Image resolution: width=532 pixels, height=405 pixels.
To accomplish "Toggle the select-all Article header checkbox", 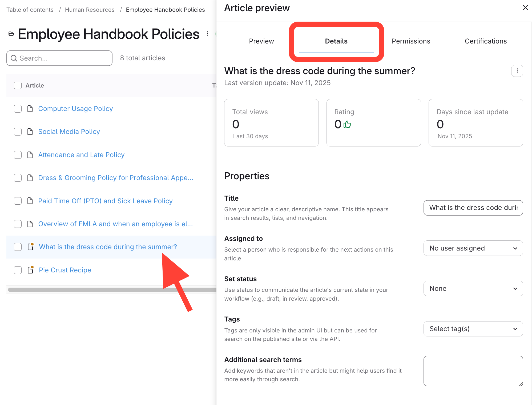I will coord(18,85).
